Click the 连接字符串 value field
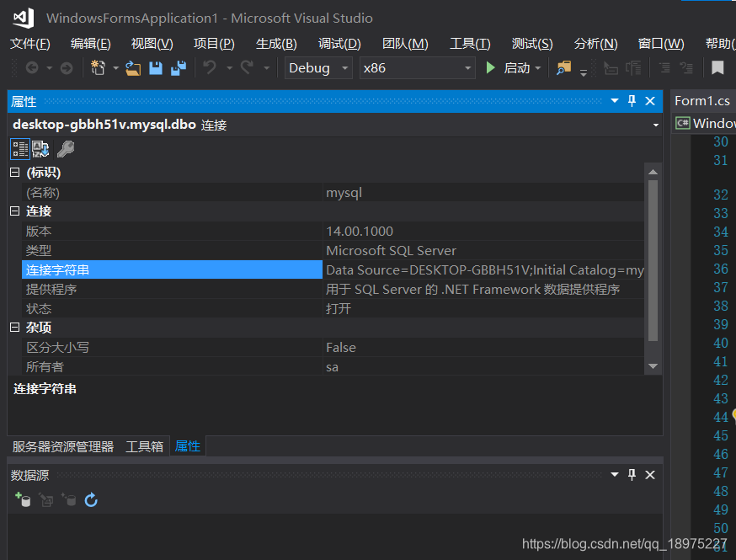This screenshot has width=736, height=560. (483, 270)
